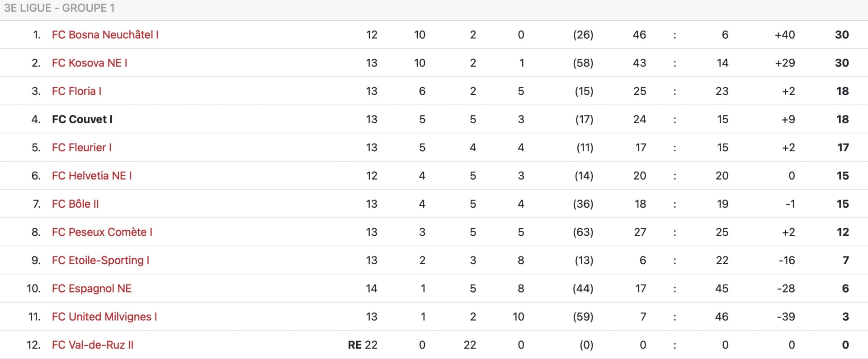Viewport: 868px width, 359px height.
Task: Open the FC United Milvignes I link
Action: [x=104, y=317]
